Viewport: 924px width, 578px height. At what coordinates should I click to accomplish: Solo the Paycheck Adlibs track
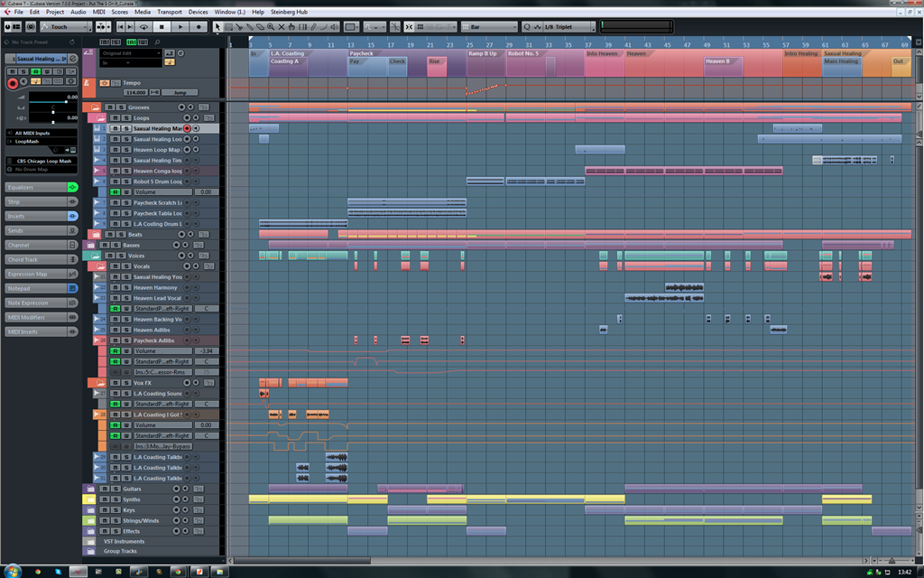coord(126,340)
